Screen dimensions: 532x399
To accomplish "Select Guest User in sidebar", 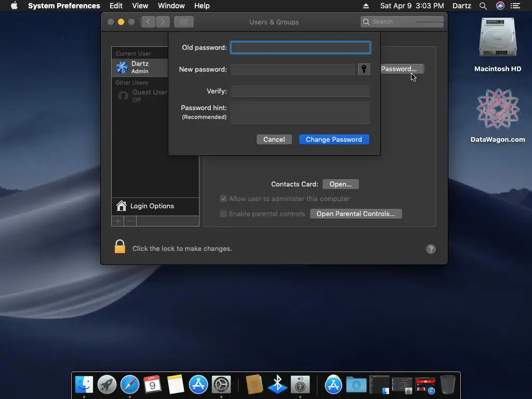I will coord(141,96).
